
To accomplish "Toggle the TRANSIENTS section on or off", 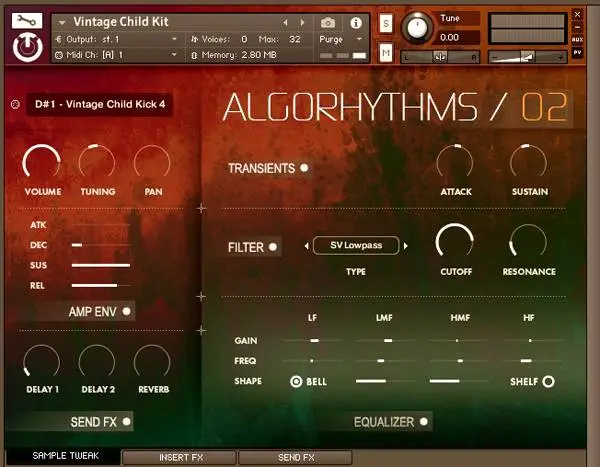I will tap(304, 168).
